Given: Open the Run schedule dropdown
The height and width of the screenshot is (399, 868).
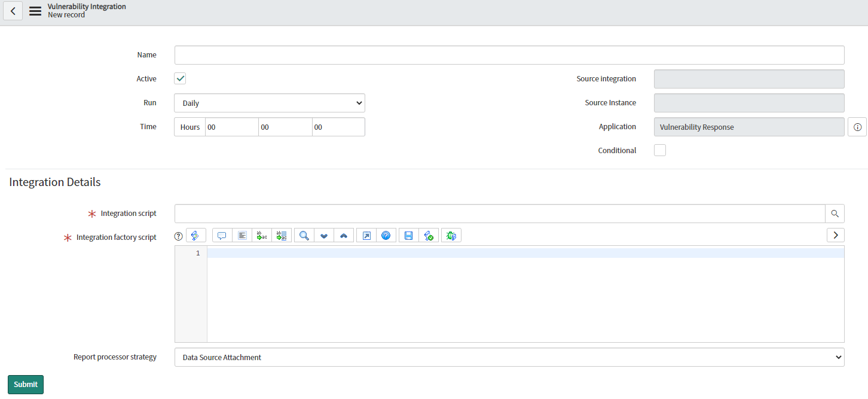Looking at the screenshot, I should [269, 102].
